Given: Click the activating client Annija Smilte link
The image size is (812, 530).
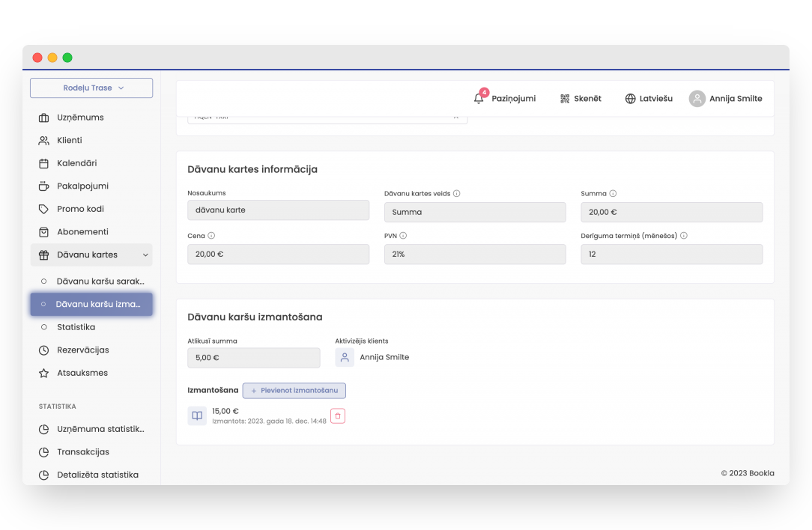Looking at the screenshot, I should point(384,357).
